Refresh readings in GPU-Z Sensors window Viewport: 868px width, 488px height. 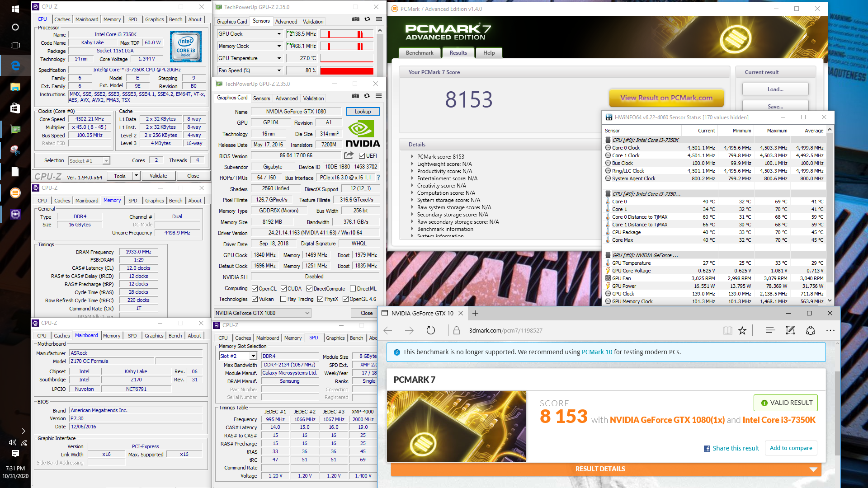coord(367,19)
